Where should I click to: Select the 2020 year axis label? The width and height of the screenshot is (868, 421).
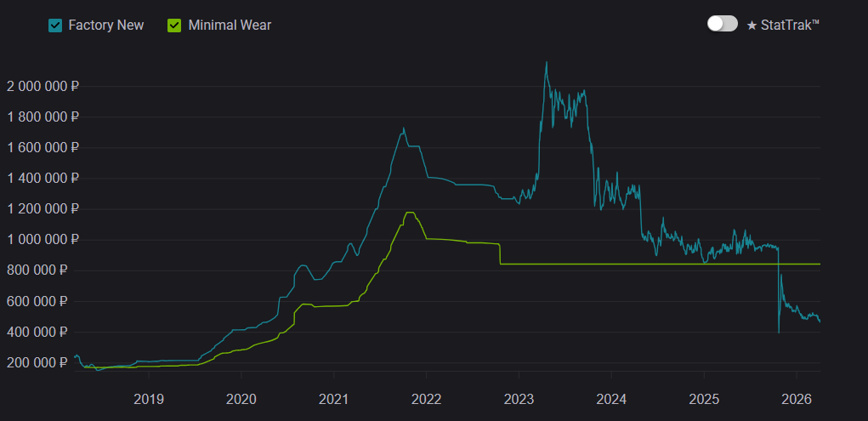241,398
